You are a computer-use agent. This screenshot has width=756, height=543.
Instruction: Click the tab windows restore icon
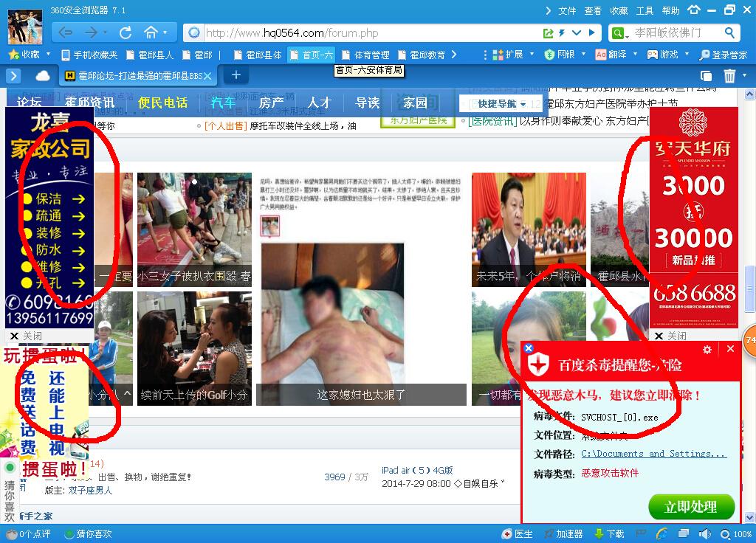[706, 76]
